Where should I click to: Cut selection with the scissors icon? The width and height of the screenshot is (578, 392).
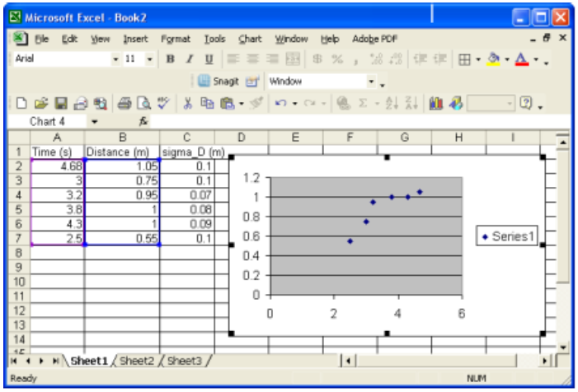point(188,103)
